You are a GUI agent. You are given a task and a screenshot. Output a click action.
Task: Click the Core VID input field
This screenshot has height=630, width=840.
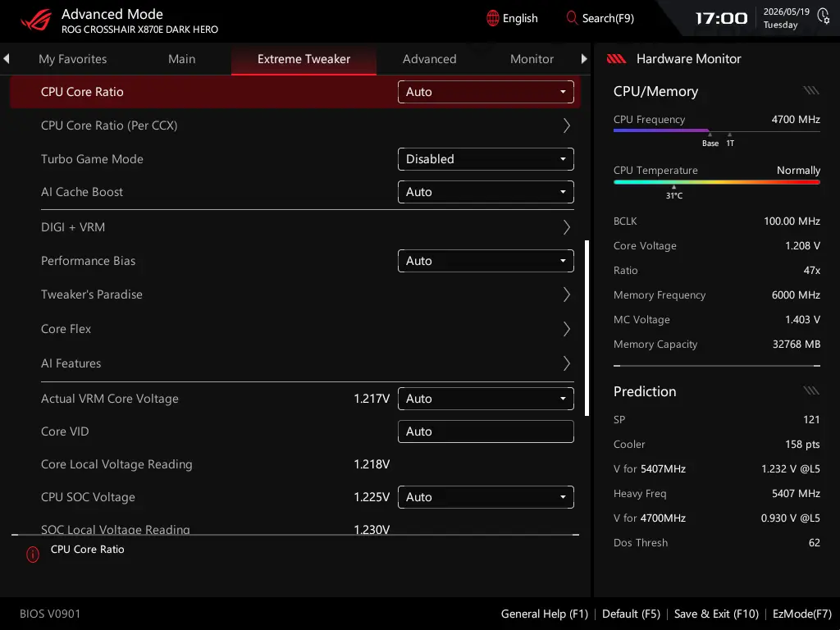(486, 431)
